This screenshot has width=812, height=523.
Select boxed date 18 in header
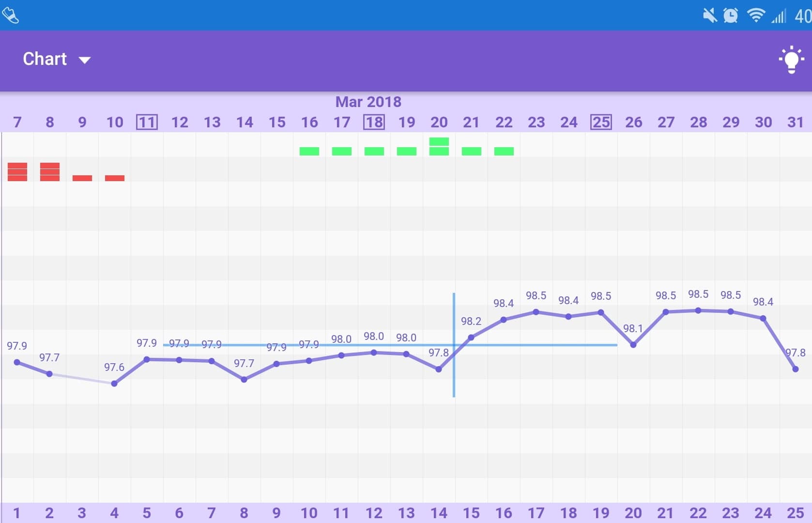click(x=374, y=122)
